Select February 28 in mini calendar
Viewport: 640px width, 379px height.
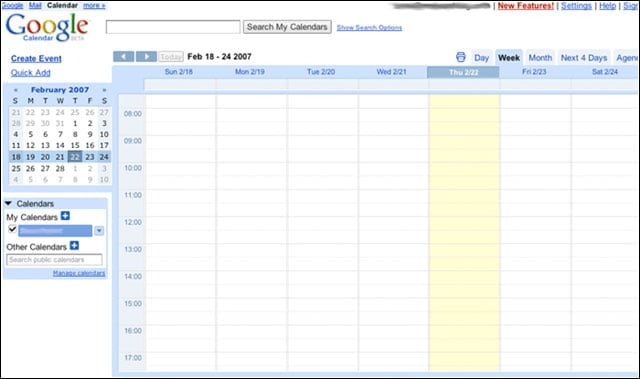coord(60,168)
